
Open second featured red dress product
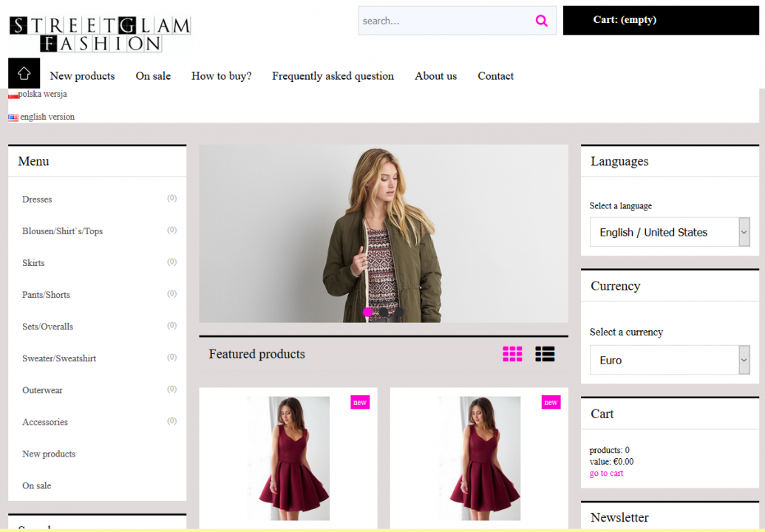(x=479, y=458)
